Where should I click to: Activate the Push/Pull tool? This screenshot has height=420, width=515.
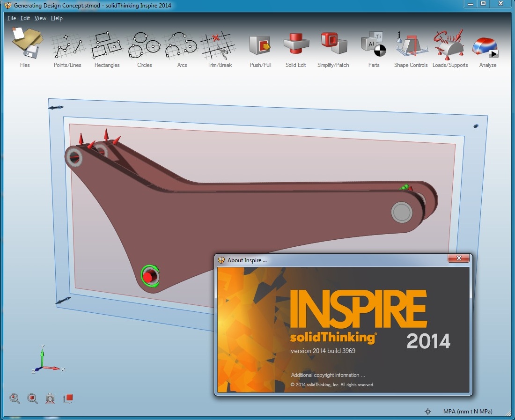coord(260,45)
